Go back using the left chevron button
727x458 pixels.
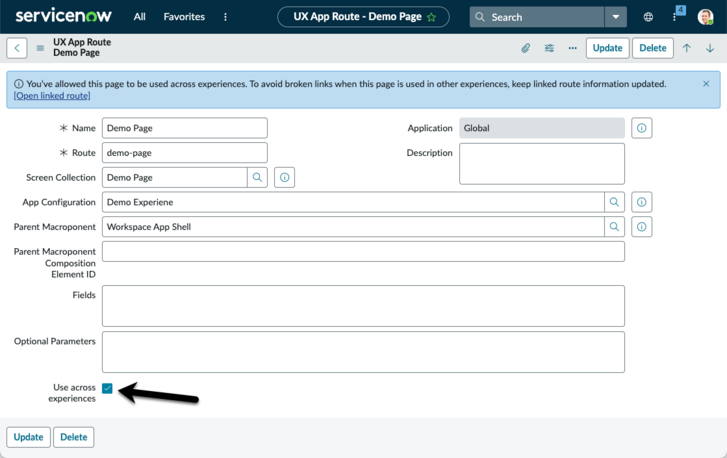pos(17,48)
